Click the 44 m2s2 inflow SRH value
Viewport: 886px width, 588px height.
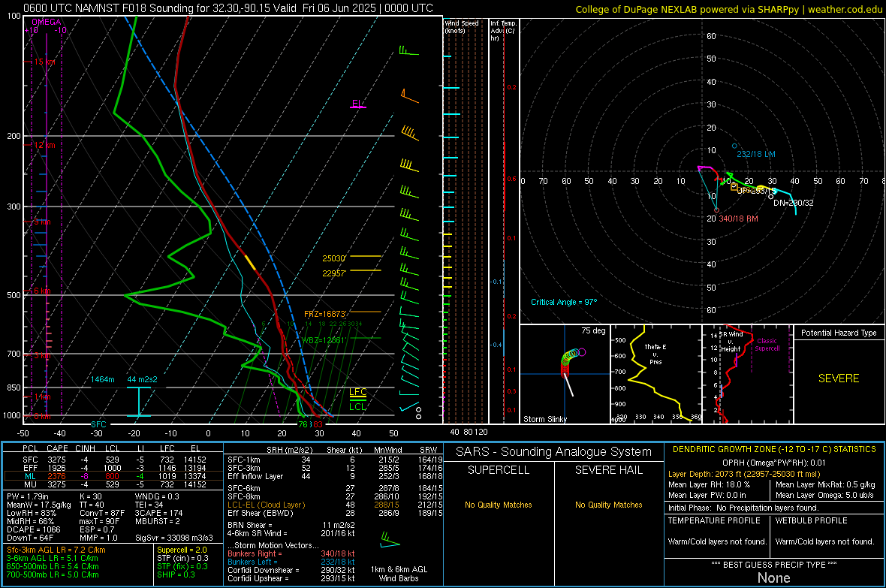pos(142,379)
